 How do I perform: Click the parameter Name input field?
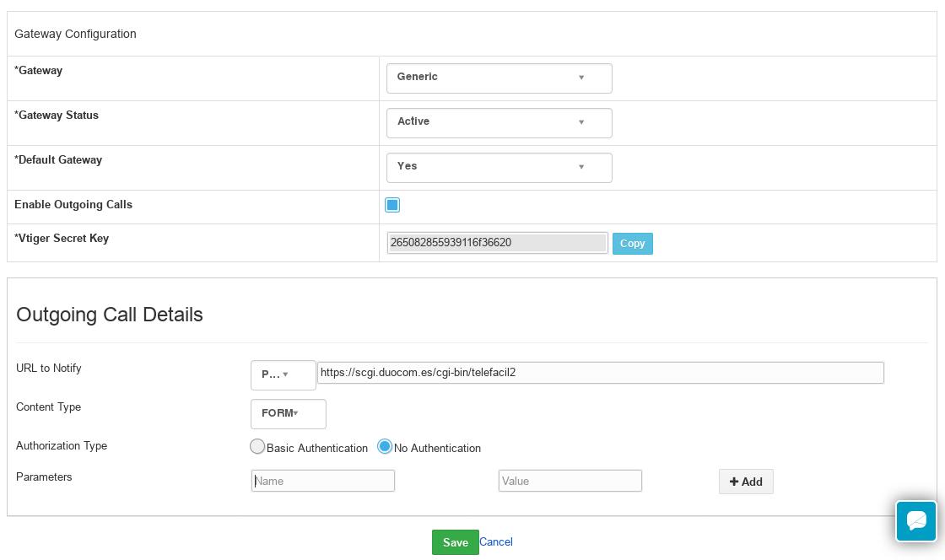pos(323,481)
